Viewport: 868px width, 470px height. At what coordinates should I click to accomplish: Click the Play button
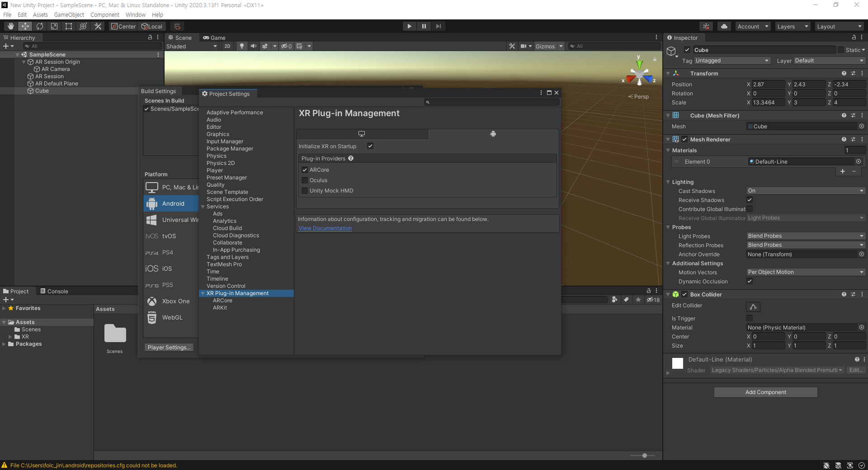[x=409, y=26]
